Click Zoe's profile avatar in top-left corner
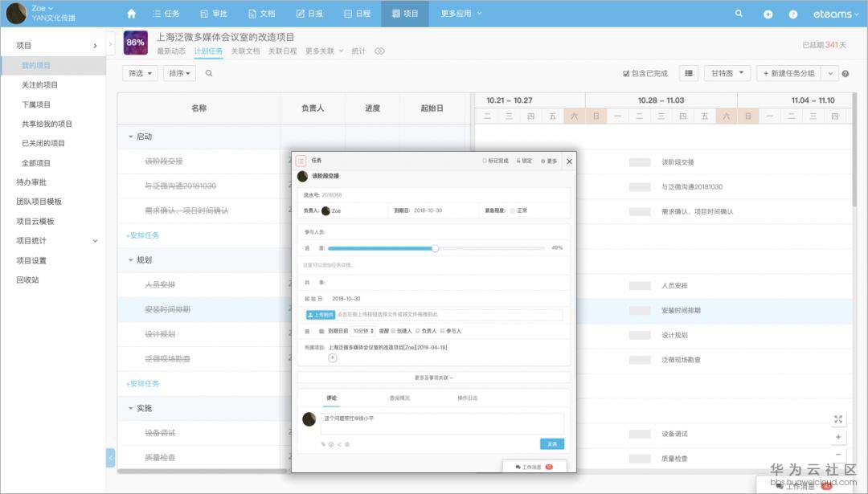Viewport: 868px width, 494px height. 15,13
